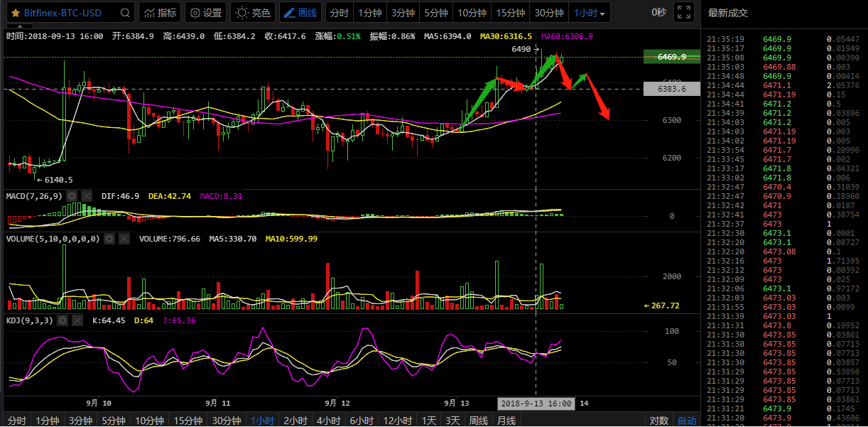Switch to the 2小时 interval

point(295,421)
